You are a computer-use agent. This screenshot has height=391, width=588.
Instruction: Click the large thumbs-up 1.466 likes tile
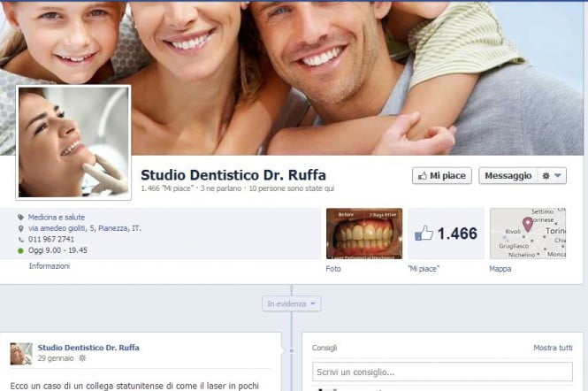coord(446,234)
